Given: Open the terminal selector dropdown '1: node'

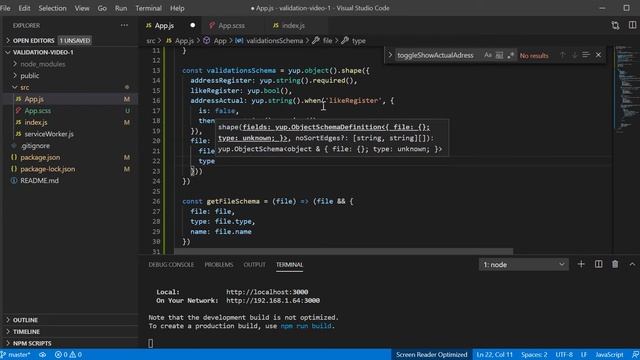Looking at the screenshot, I should pyautogui.click(x=524, y=264).
